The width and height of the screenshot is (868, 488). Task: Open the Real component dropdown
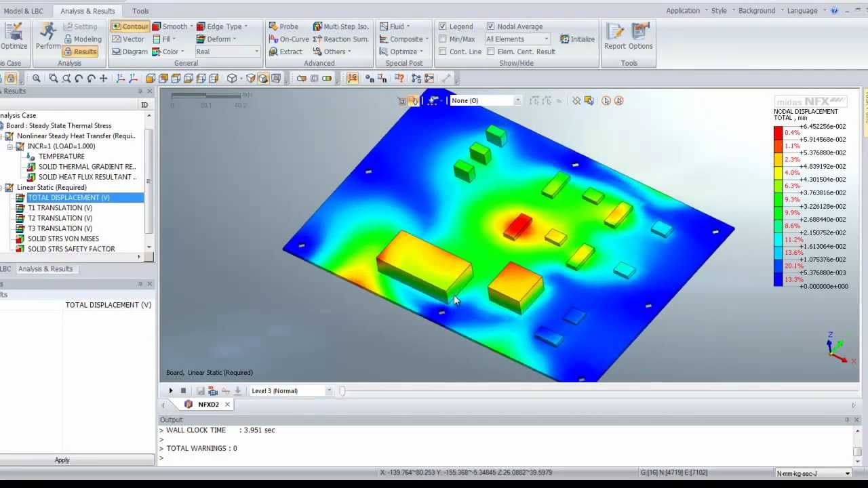pos(227,52)
